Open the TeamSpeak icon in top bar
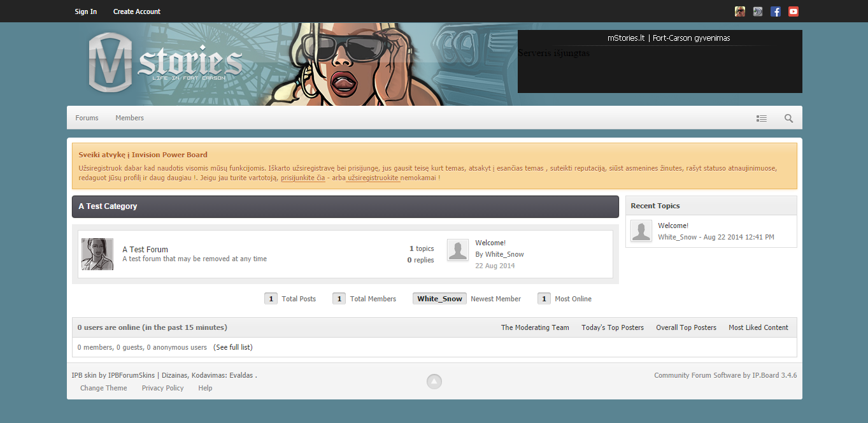 758,11
